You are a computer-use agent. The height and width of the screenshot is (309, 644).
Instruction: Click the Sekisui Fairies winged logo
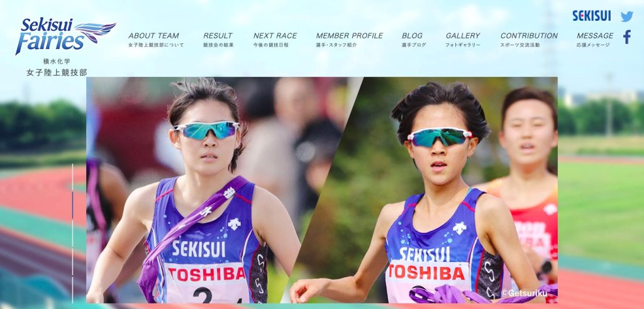point(65,36)
